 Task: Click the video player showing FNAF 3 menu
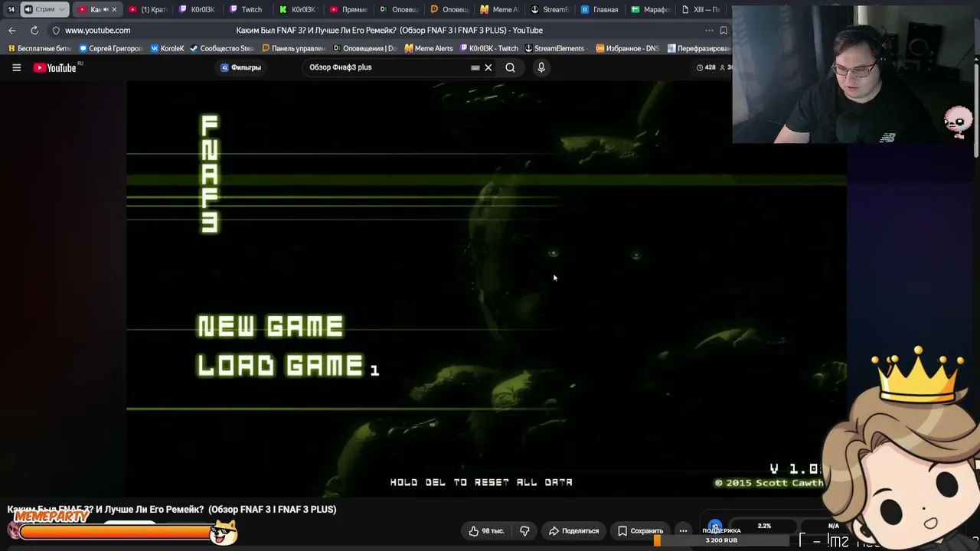pos(486,289)
